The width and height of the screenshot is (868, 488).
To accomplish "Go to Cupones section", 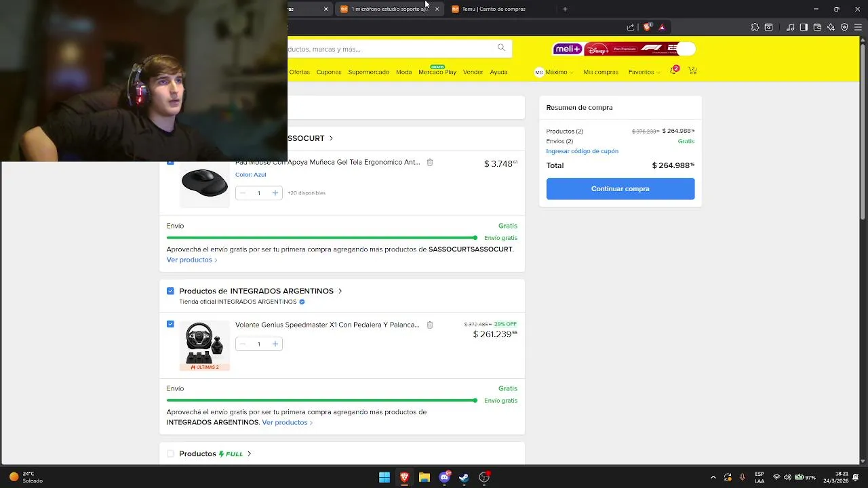I will click(329, 72).
